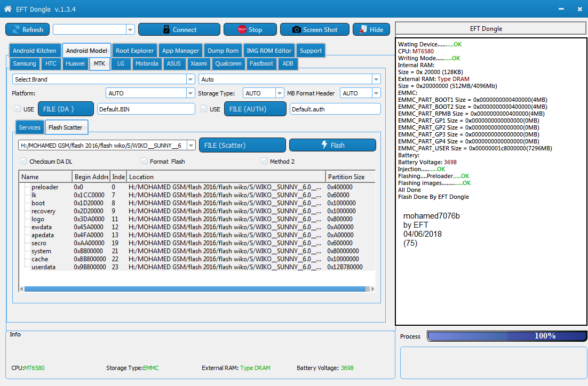
Task: Open the ADB tab
Action: pyautogui.click(x=288, y=63)
